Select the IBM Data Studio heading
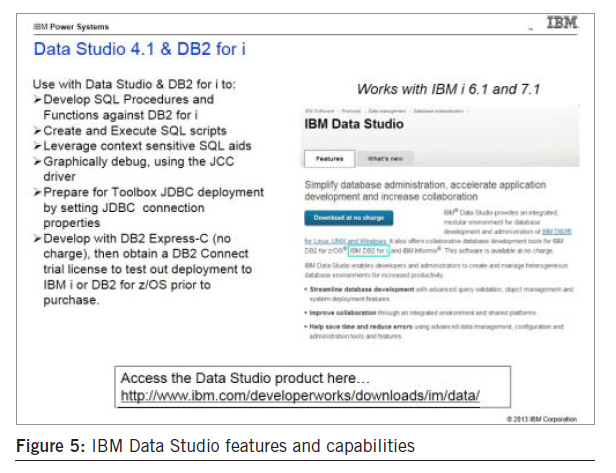 pyautogui.click(x=354, y=124)
